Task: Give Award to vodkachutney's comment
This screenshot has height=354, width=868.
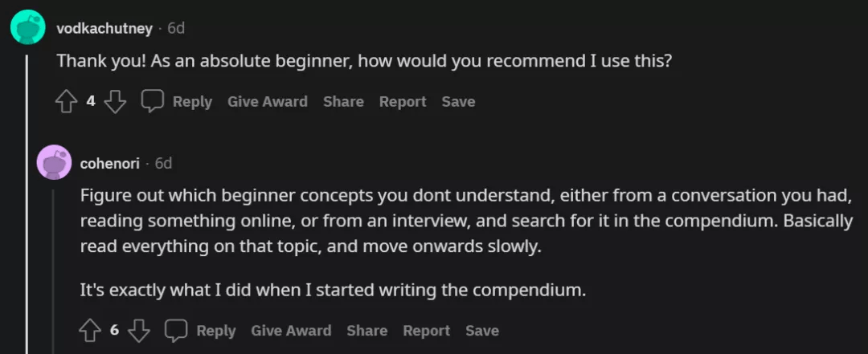Action: (268, 102)
